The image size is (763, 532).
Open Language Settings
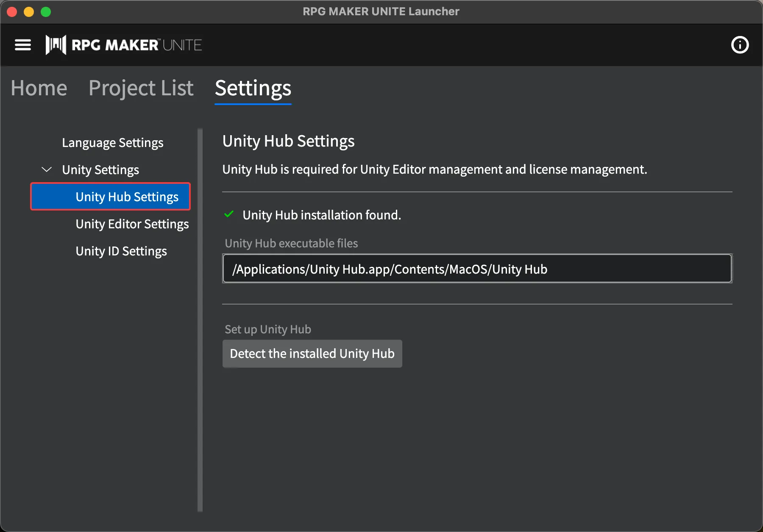click(113, 143)
